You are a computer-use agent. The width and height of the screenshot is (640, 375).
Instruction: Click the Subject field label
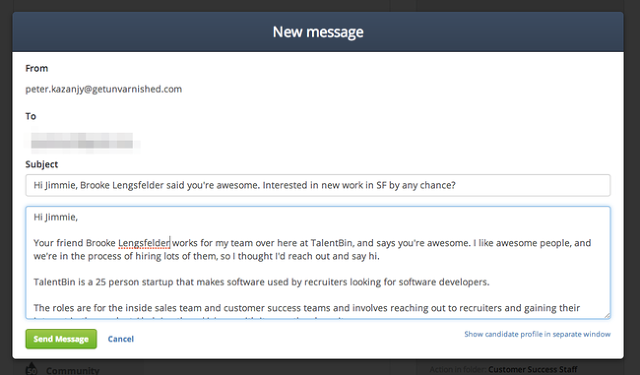[42, 164]
